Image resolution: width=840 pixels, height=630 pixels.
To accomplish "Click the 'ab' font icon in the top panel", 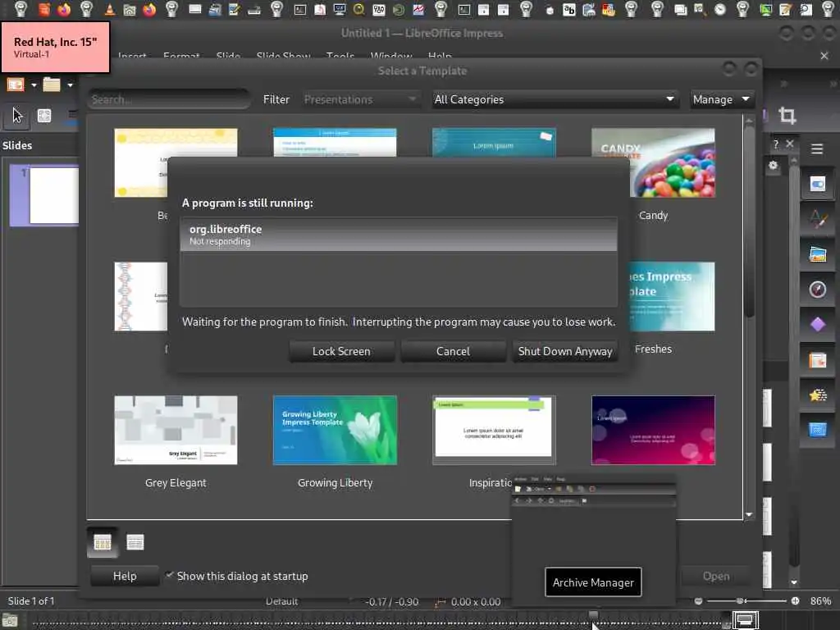I will click(x=569, y=9).
